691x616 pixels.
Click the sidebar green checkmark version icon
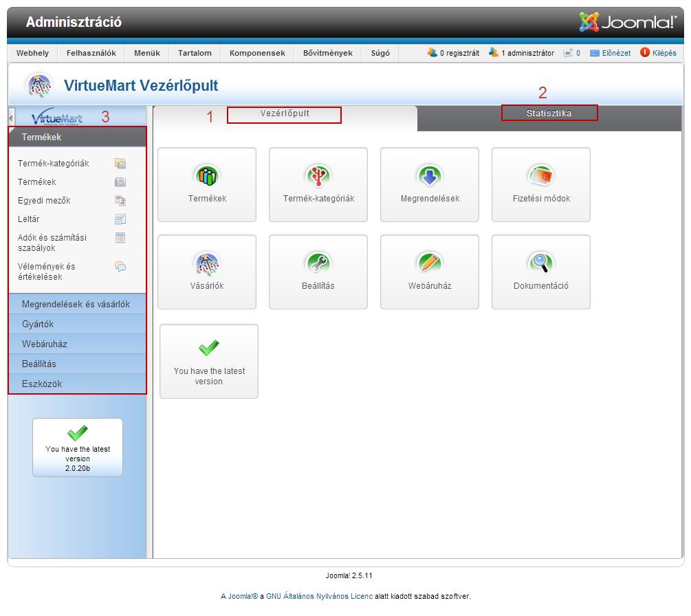[78, 432]
